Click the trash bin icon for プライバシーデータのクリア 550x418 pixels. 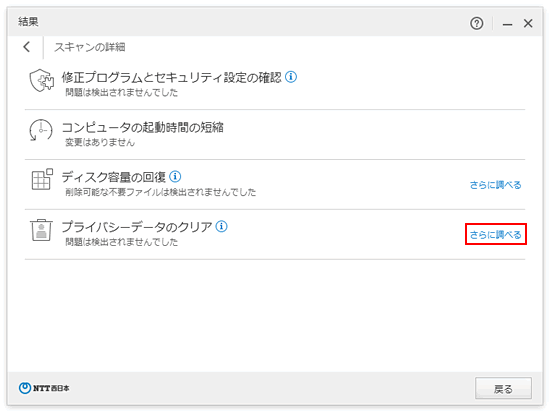41,230
